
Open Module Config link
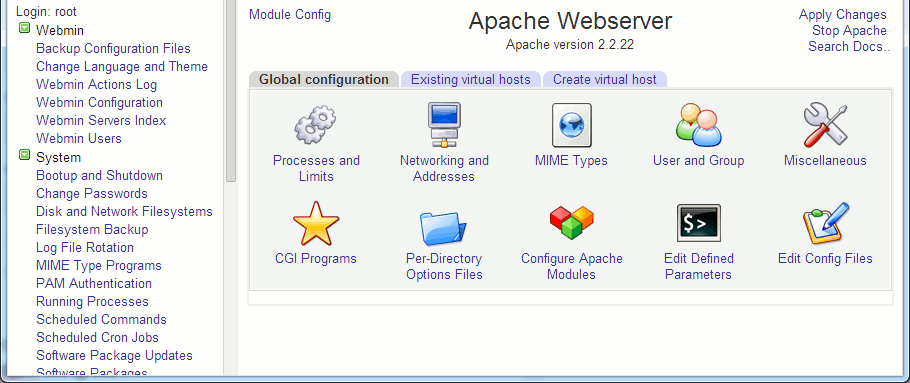click(290, 15)
